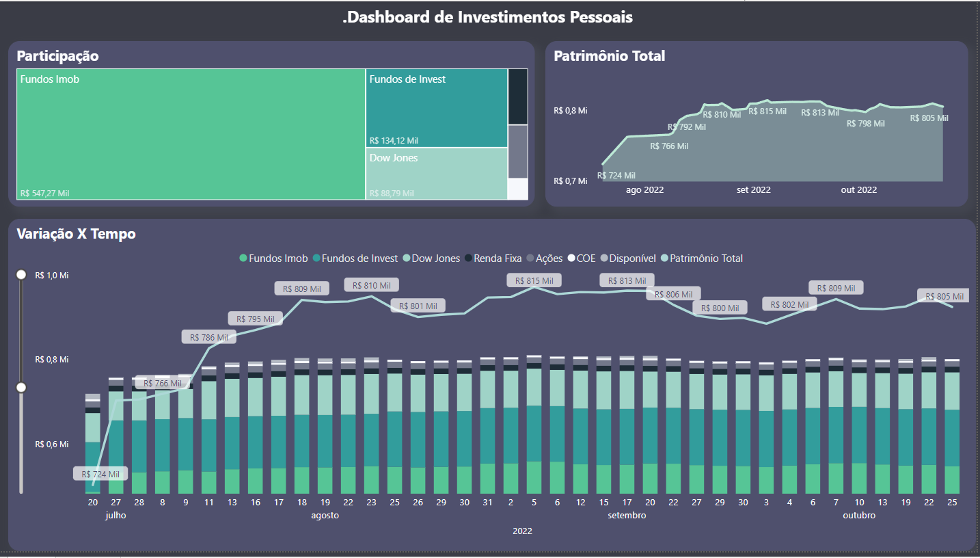This screenshot has width=980, height=558.
Task: Click the top handle of the vertical slider
Action: 21,274
